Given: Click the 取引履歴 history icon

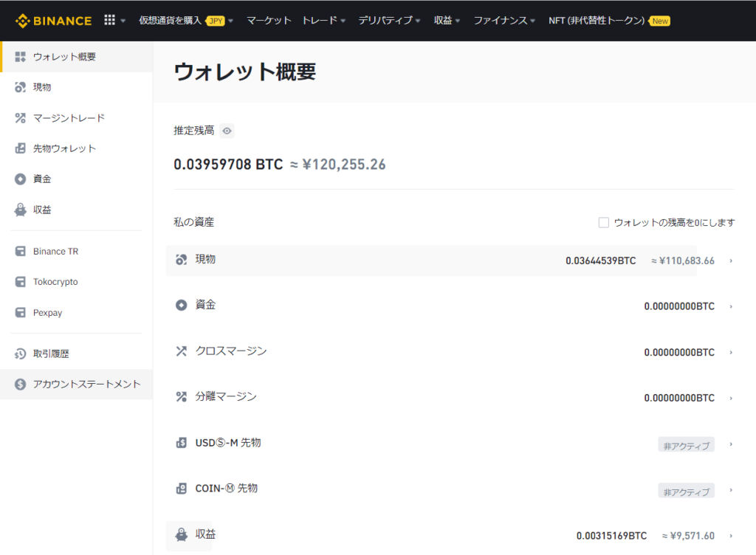Looking at the screenshot, I should (21, 354).
